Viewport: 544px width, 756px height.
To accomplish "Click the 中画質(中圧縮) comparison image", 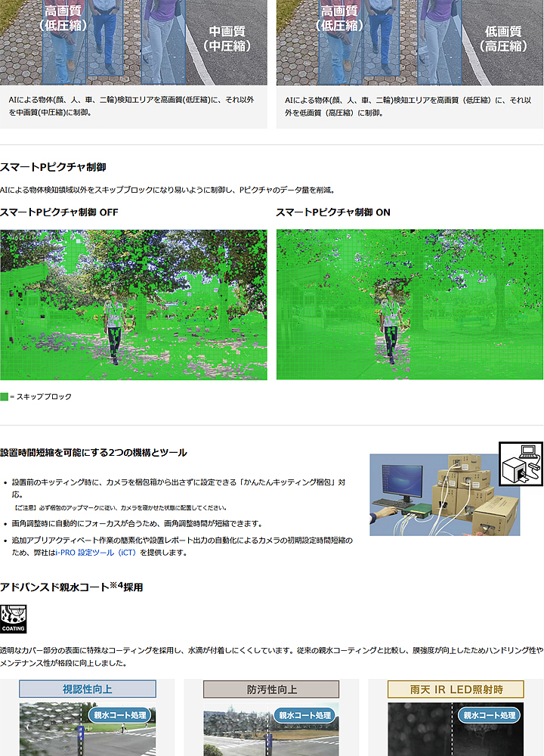I will pos(133,42).
